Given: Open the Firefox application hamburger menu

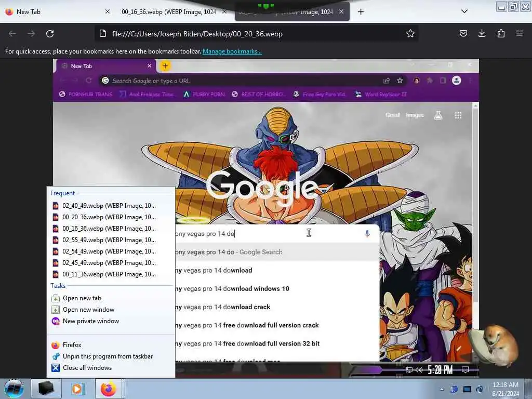Looking at the screenshot, I should pos(520,33).
